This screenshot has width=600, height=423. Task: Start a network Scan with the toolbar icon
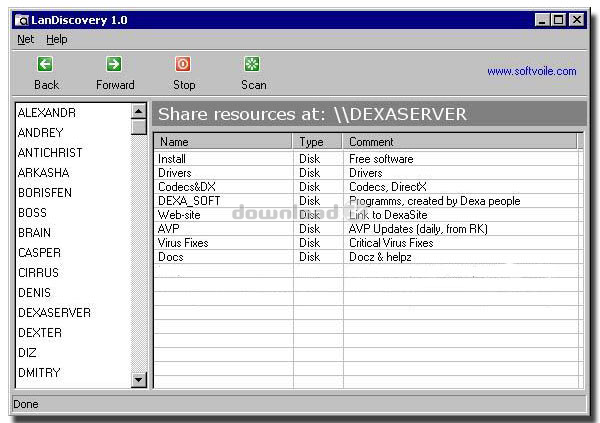(253, 65)
